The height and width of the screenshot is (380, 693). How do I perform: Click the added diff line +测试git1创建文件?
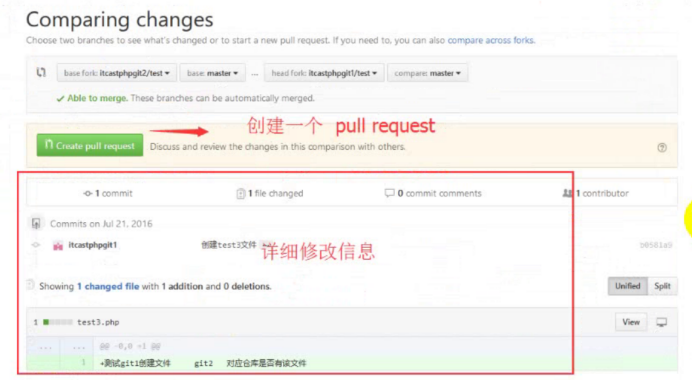pos(203,363)
